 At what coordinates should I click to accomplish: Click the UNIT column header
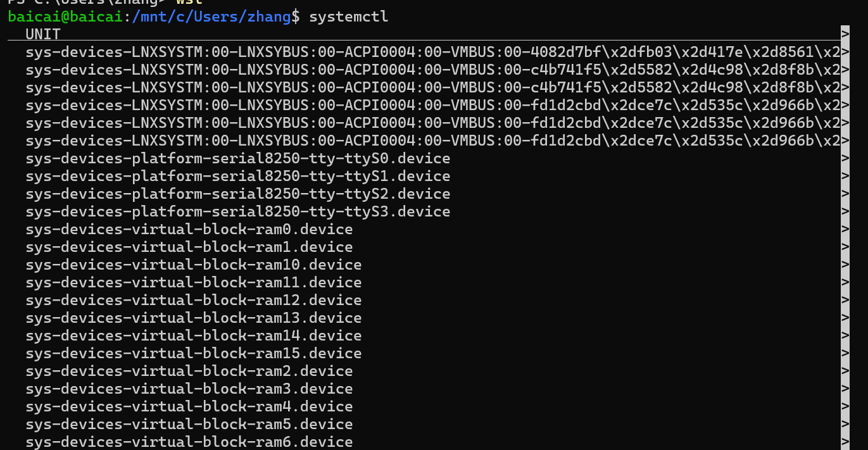[43, 35]
